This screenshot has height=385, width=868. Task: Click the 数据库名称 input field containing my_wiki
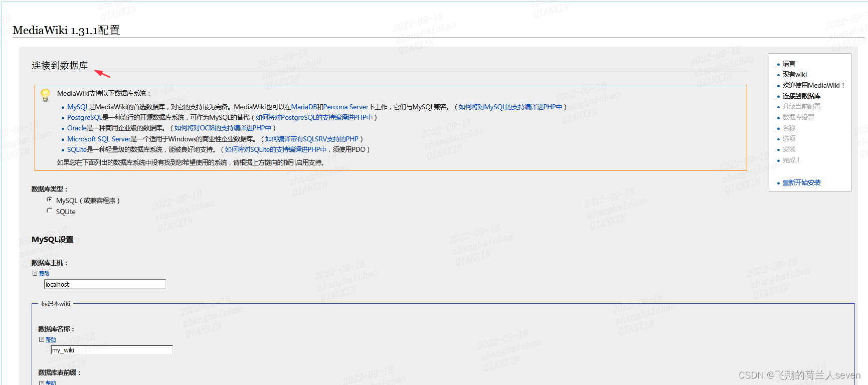112,350
